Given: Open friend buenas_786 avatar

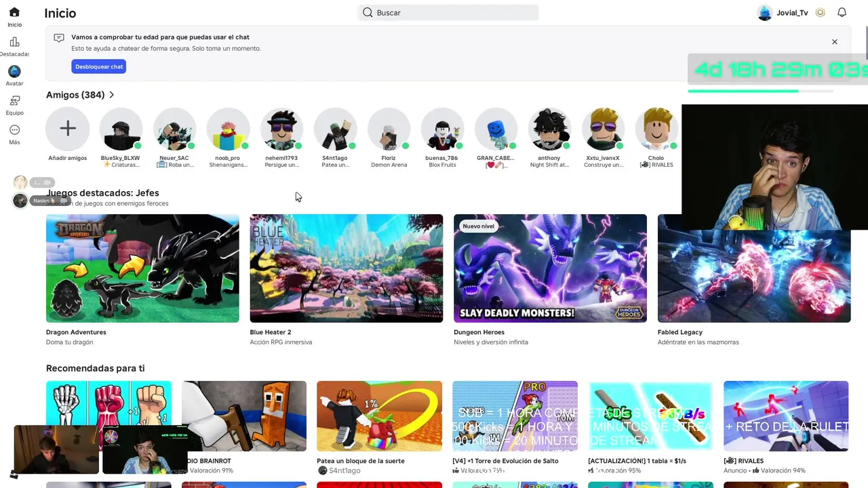Looking at the screenshot, I should point(442,129).
